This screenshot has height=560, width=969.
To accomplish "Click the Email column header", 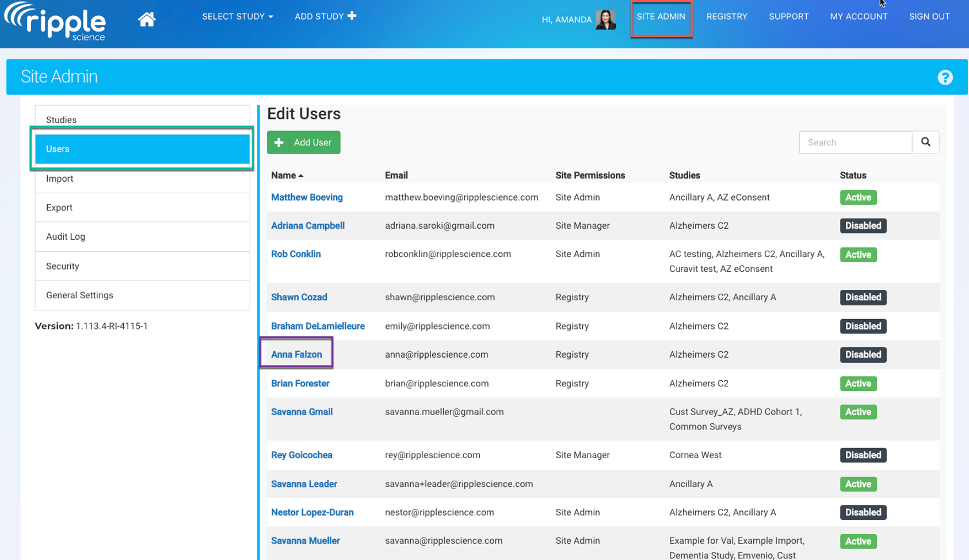I will [396, 175].
